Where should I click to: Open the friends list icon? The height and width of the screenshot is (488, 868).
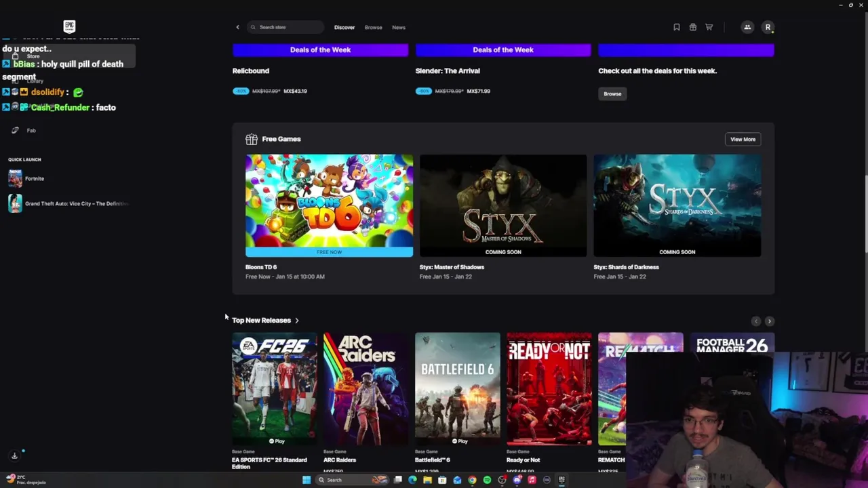click(x=747, y=27)
